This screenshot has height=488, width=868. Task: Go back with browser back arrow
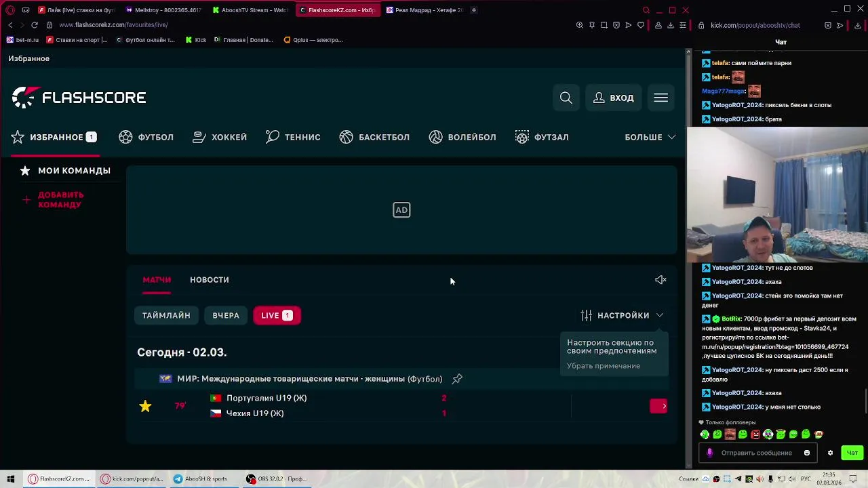(10, 25)
